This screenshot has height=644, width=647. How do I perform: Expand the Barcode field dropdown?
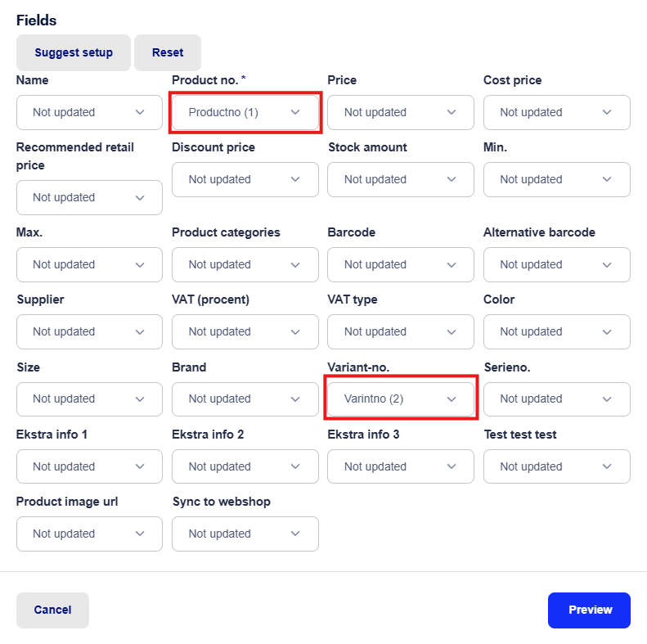coord(401,264)
